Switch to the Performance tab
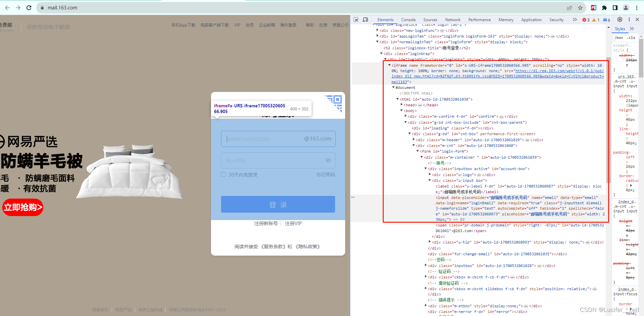644x316 pixels. click(479, 20)
